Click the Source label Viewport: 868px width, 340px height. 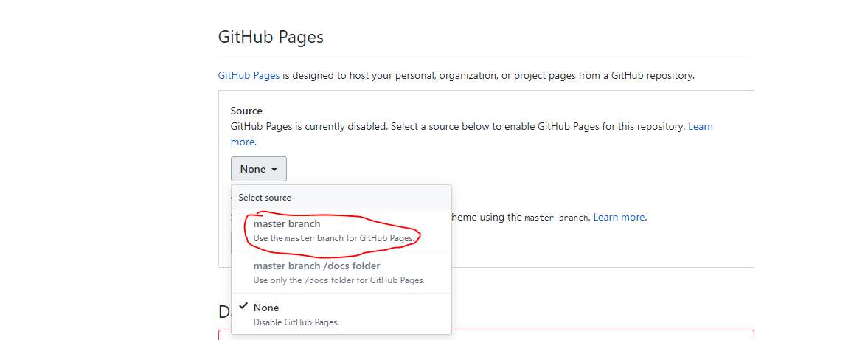246,111
